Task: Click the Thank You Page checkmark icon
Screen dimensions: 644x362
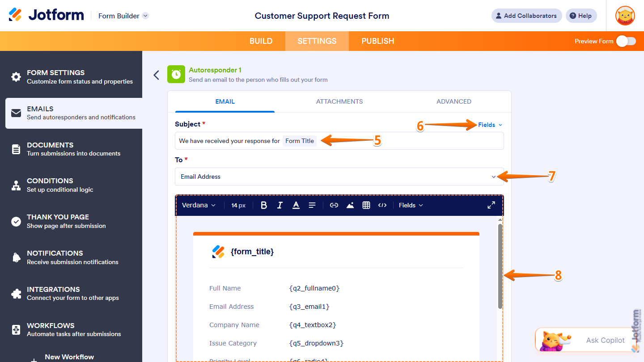Action: (16, 222)
